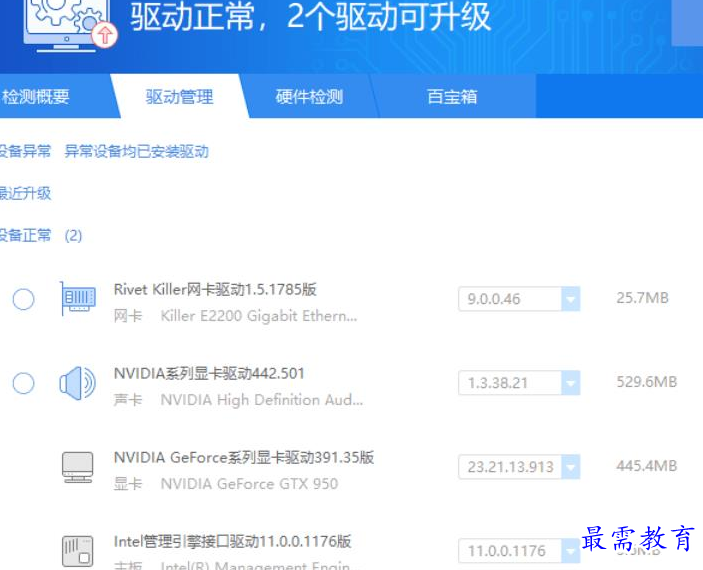Select the NVIDIA 442.501 driver radio button
The width and height of the screenshot is (703, 570).
pos(23,383)
